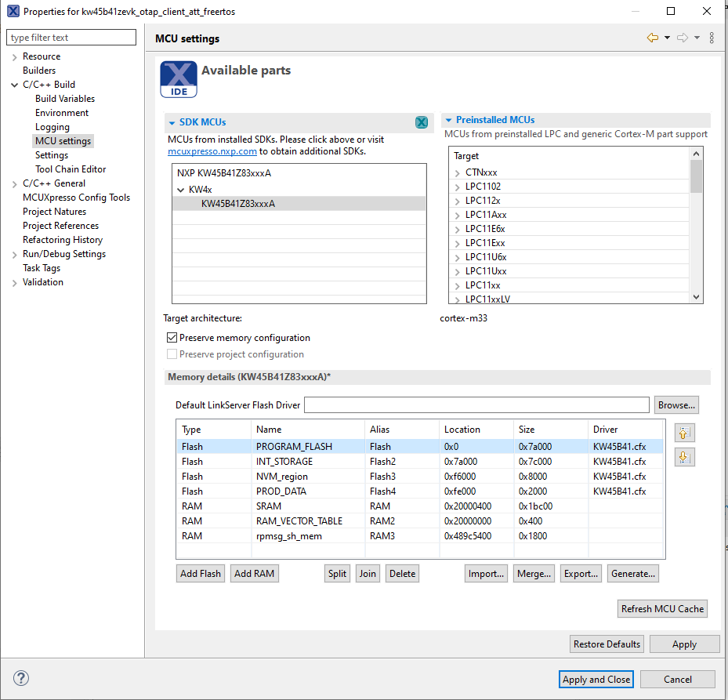Click the Default LinkServer Flash Driver field

476,405
